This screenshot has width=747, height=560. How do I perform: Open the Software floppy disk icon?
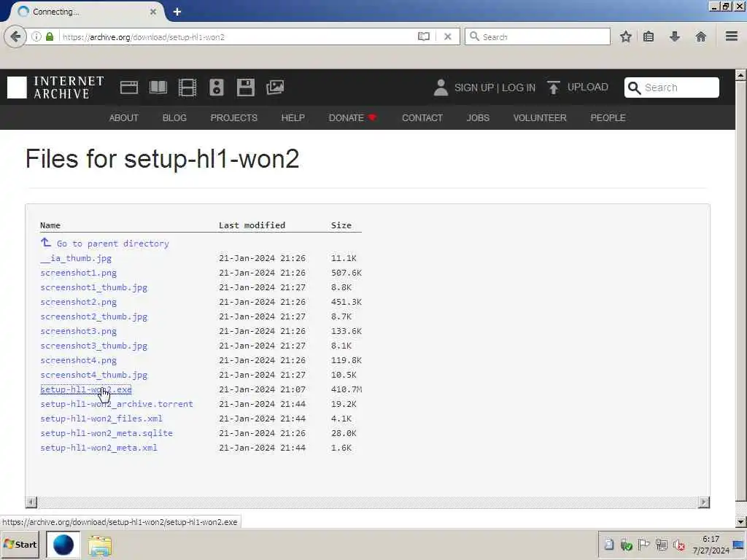click(246, 87)
